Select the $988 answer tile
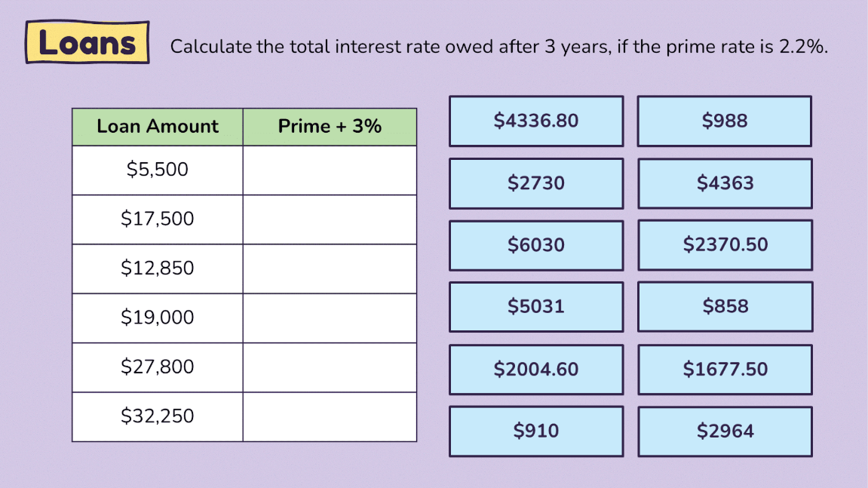Viewport: 868px width, 488px height. tap(725, 121)
